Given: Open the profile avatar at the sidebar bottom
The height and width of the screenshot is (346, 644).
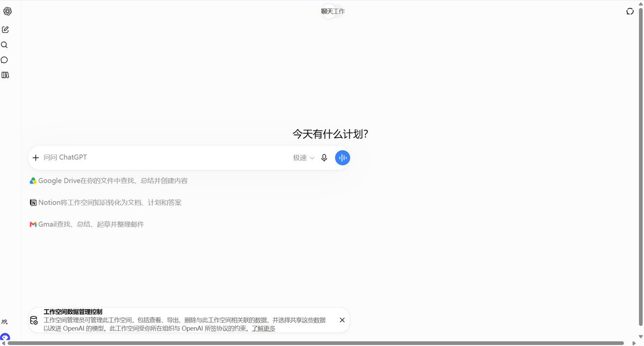Looking at the screenshot, I should click(x=5, y=338).
